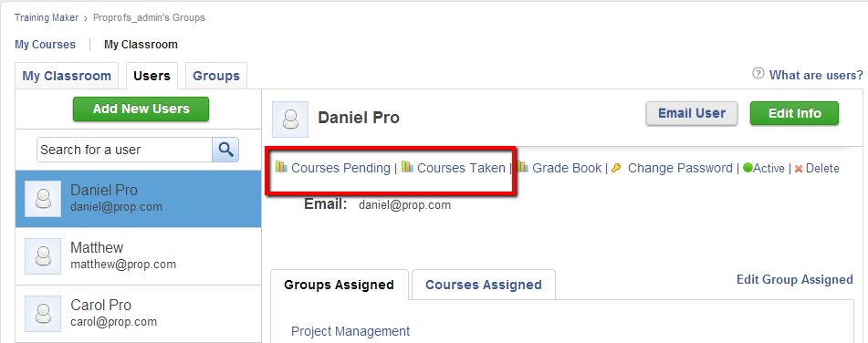Select Matthew in the user list
The width and height of the screenshot is (868, 343).
pos(139,256)
